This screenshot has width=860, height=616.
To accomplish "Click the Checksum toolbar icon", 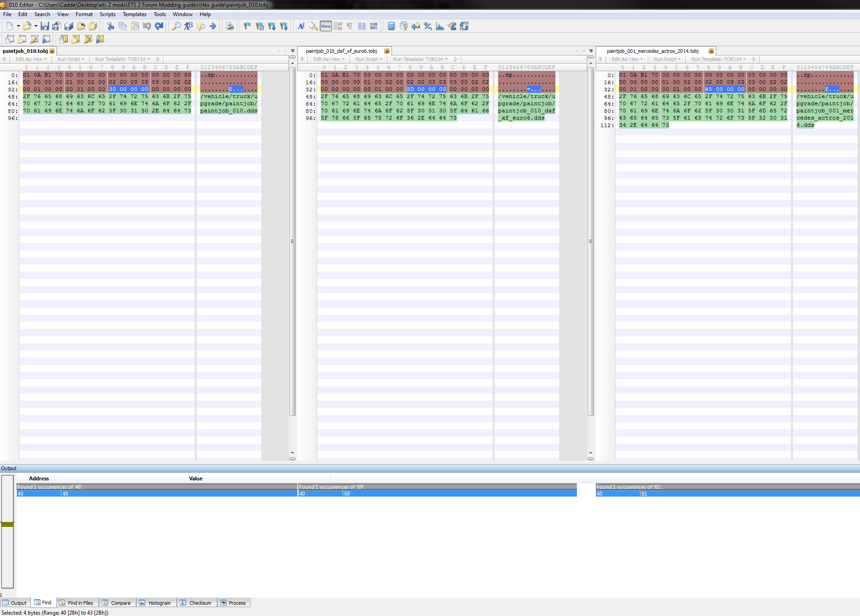I will click(452, 26).
